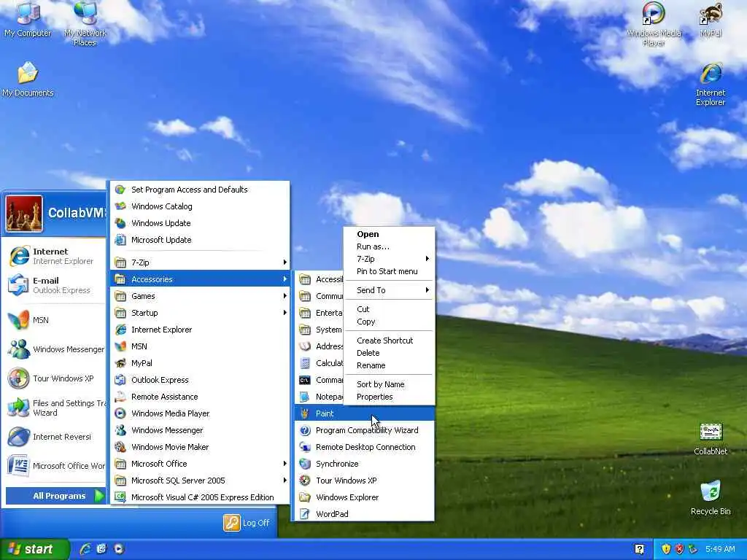Viewport: 747px width, 560px height.
Task: Expand the Microsoft Office submenu
Action: 200,464
